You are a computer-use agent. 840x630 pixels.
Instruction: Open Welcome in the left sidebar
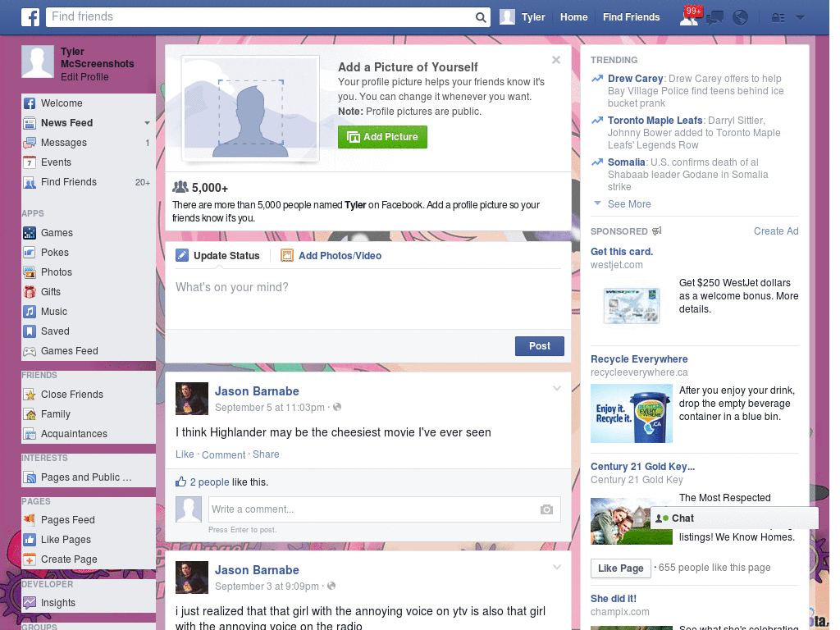click(61, 103)
